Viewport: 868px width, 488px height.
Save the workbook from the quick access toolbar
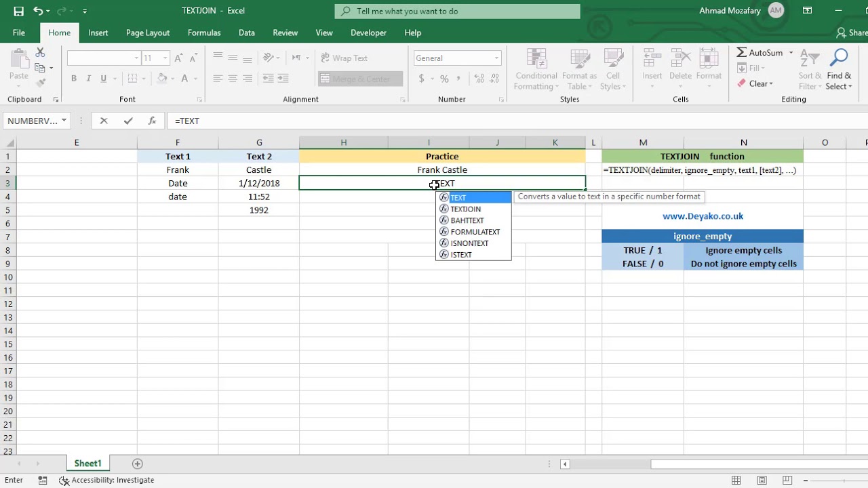[18, 11]
